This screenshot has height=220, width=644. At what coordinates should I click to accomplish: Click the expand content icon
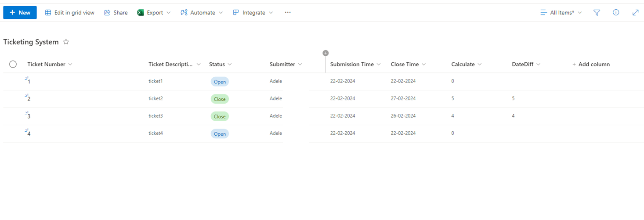click(635, 13)
